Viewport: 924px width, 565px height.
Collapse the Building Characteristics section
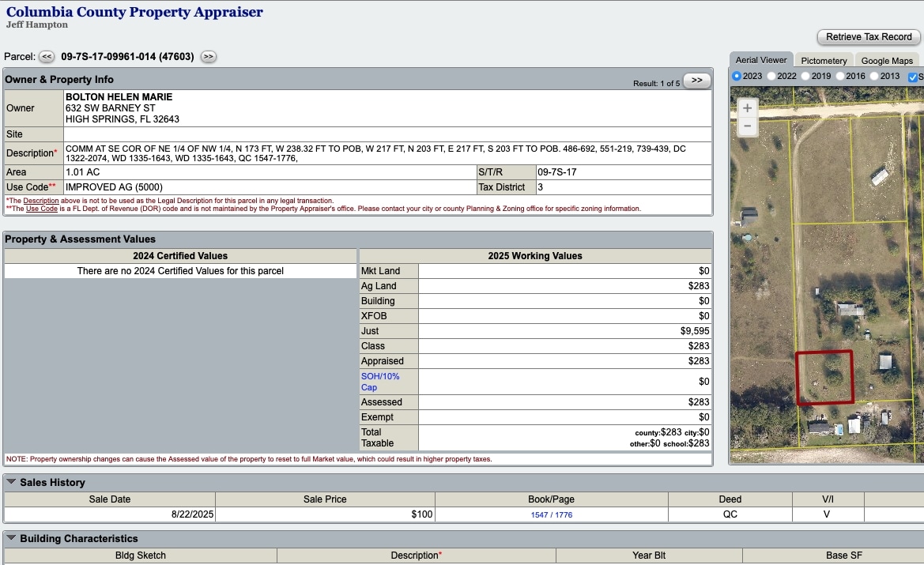coord(12,538)
